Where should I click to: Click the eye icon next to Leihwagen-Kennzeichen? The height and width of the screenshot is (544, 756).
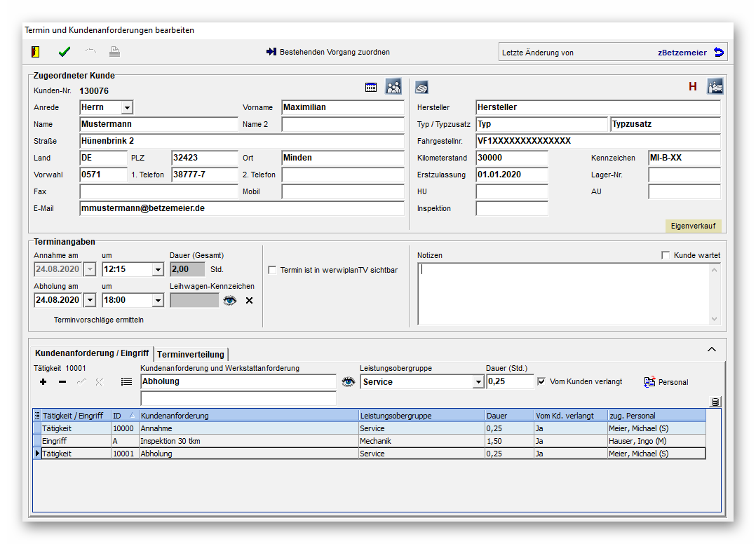pyautogui.click(x=230, y=300)
